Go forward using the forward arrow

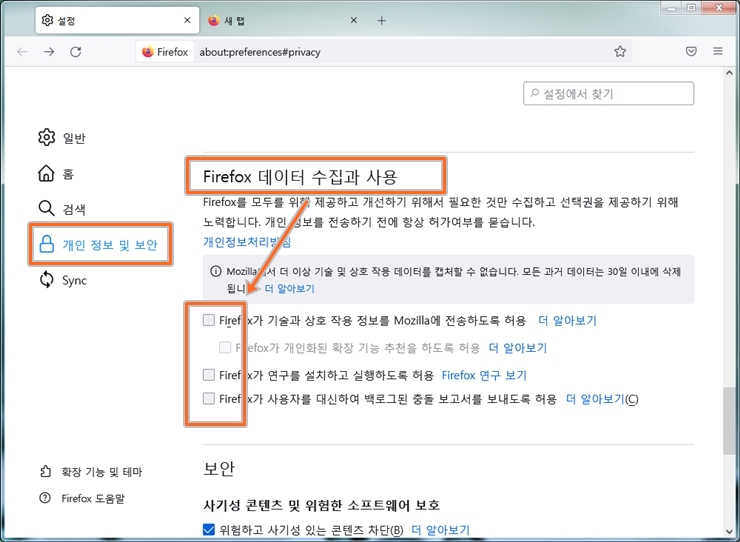49,51
